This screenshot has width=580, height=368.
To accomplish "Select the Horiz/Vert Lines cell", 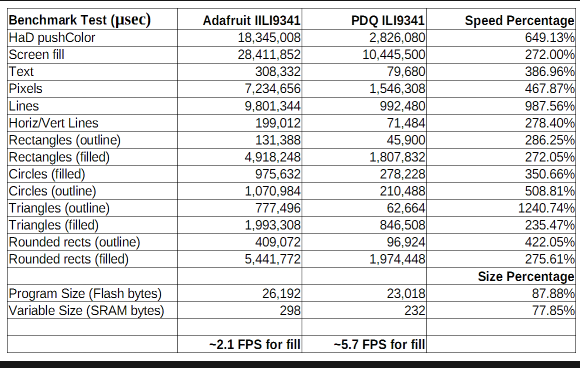I will tap(92, 123).
